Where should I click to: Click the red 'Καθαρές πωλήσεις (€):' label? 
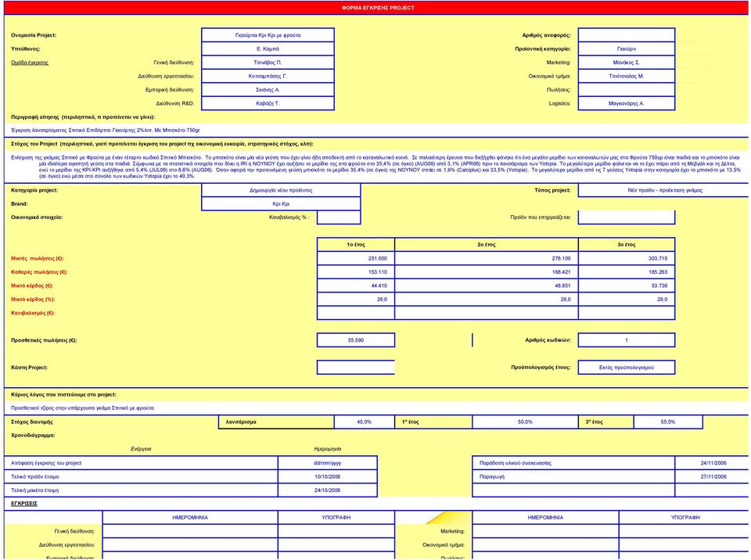(x=39, y=272)
